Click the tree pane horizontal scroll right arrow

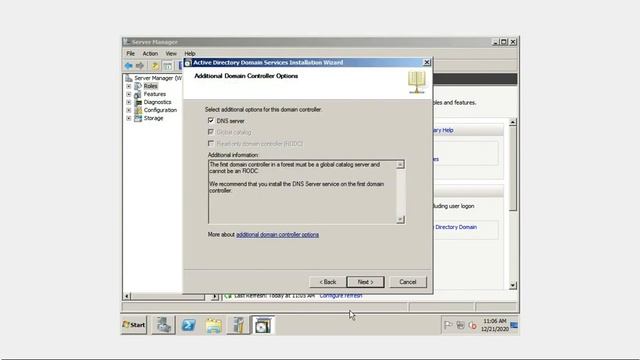pyautogui.click(x=215, y=296)
